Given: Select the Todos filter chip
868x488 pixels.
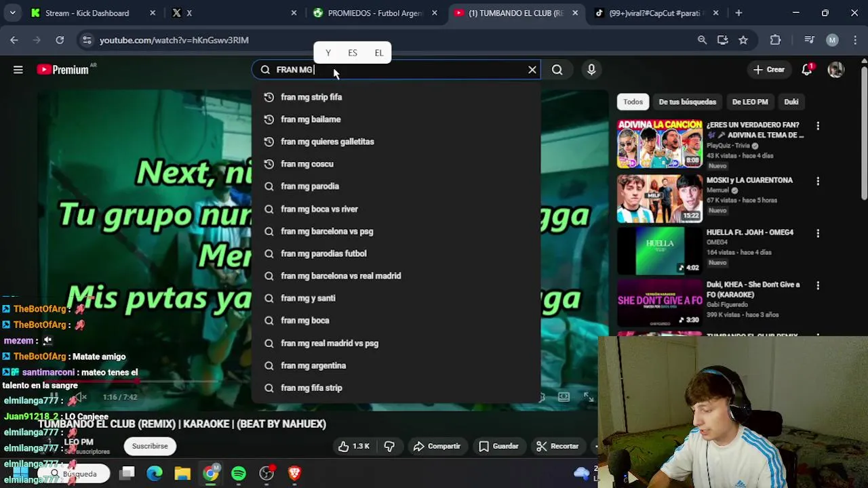Looking at the screenshot, I should (x=633, y=102).
